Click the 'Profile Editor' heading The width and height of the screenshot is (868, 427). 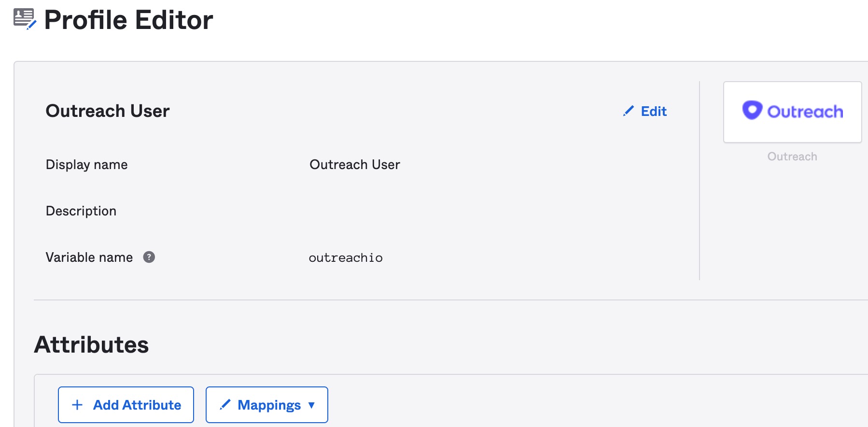click(x=128, y=20)
